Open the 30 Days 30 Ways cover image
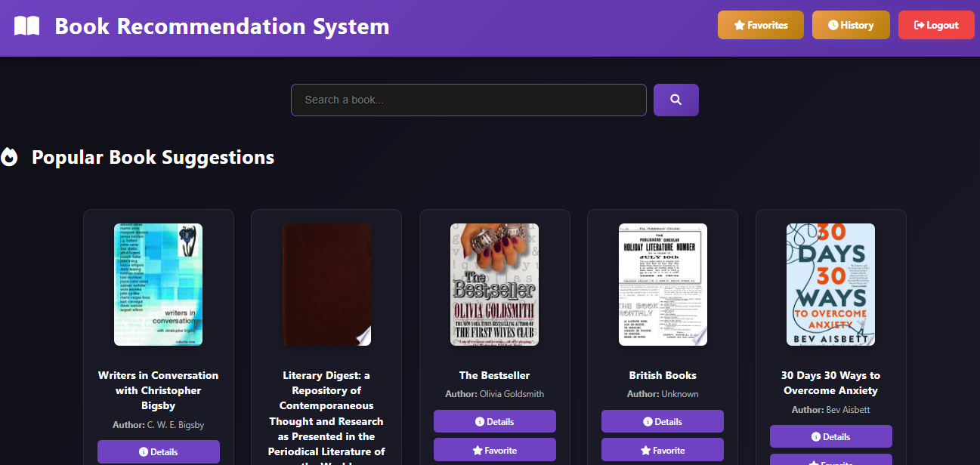 pos(830,285)
